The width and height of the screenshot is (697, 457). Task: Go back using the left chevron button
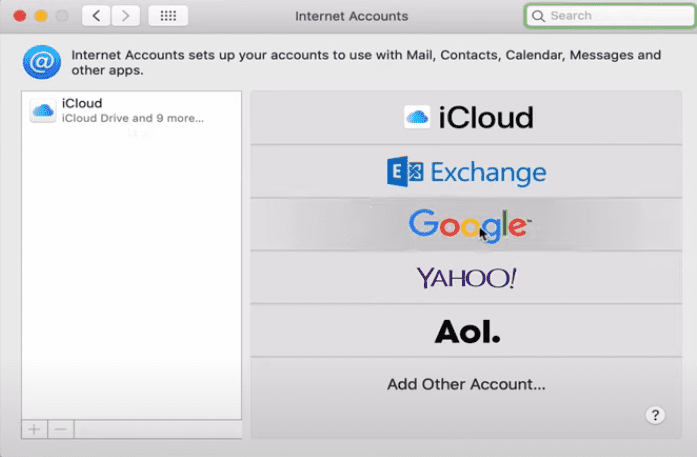96,16
